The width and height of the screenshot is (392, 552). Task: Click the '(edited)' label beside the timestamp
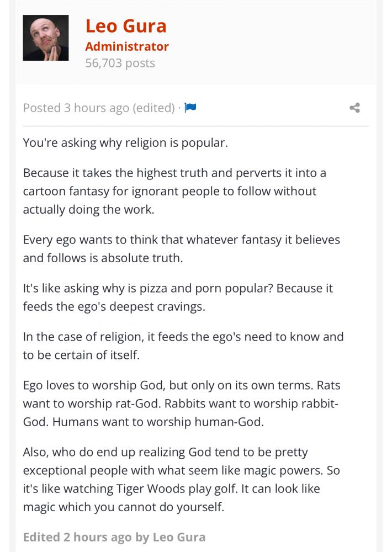[x=153, y=108]
